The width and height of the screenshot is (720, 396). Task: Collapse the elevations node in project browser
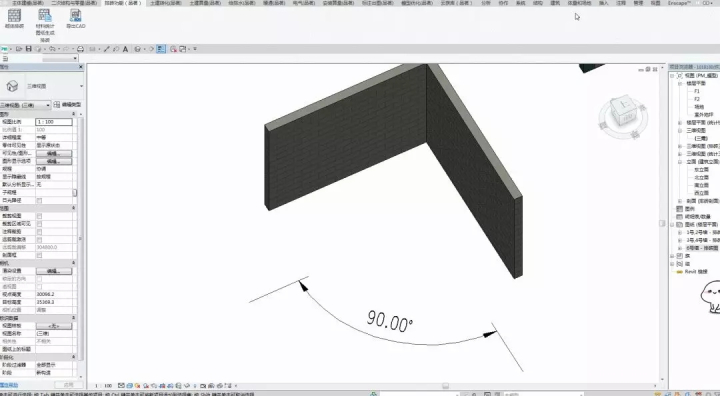[x=681, y=162]
